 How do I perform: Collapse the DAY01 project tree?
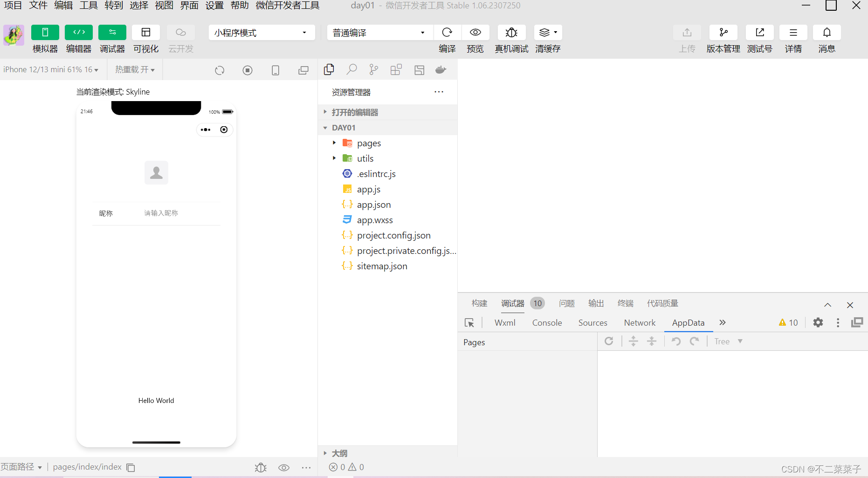(x=387, y=128)
